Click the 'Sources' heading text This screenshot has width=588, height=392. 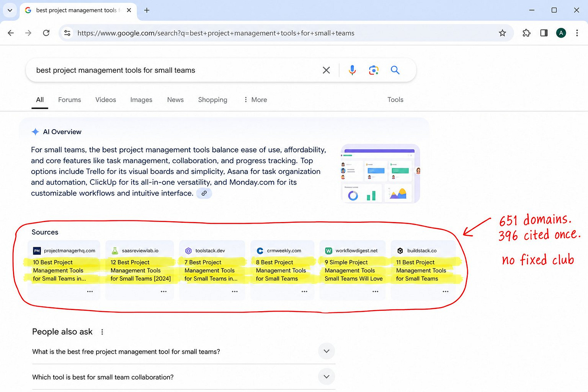tap(45, 232)
